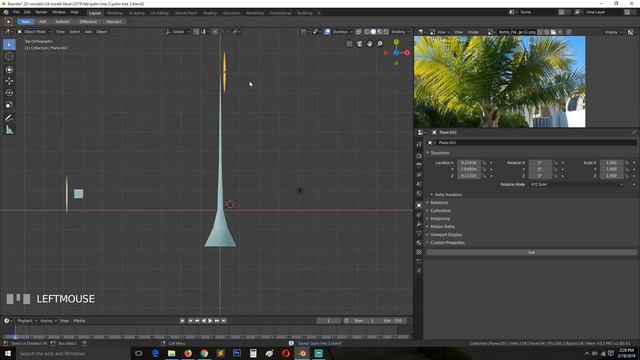Click the Windows Start button

(8, 353)
